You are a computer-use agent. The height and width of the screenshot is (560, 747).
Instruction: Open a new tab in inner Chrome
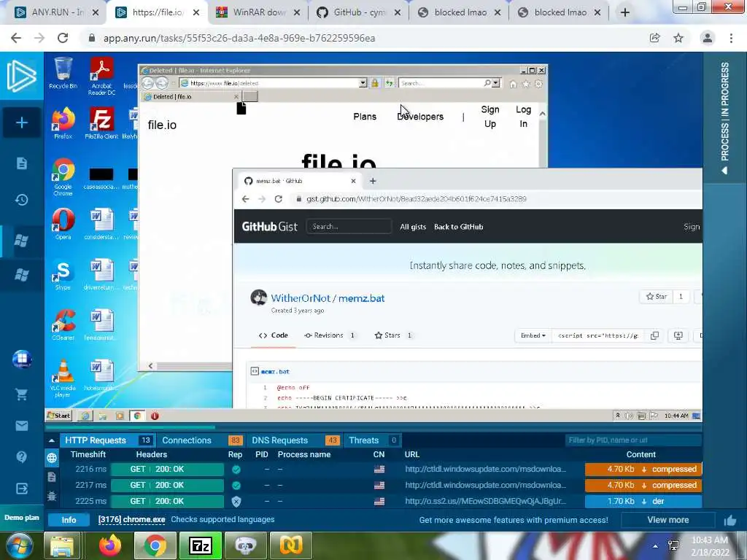(373, 181)
